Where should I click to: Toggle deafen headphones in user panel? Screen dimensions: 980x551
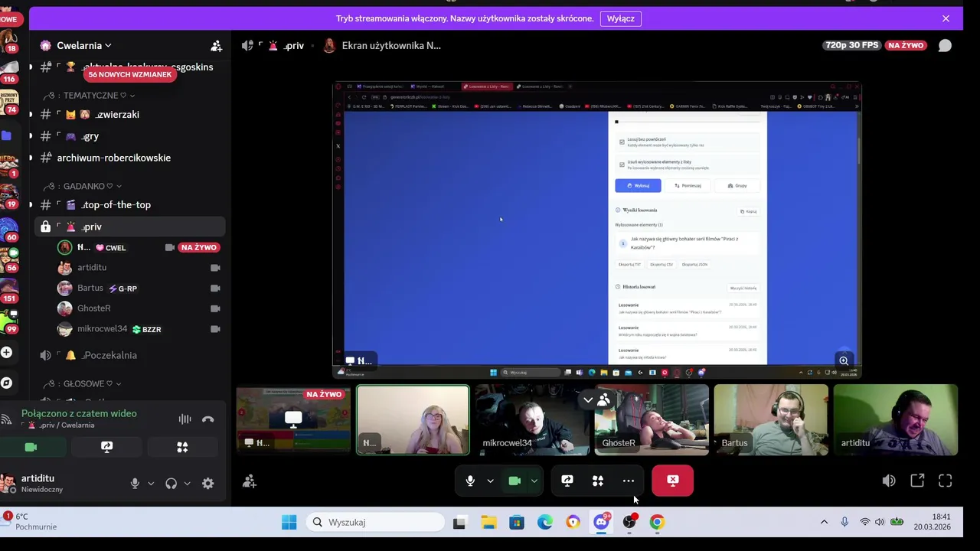[171, 484]
